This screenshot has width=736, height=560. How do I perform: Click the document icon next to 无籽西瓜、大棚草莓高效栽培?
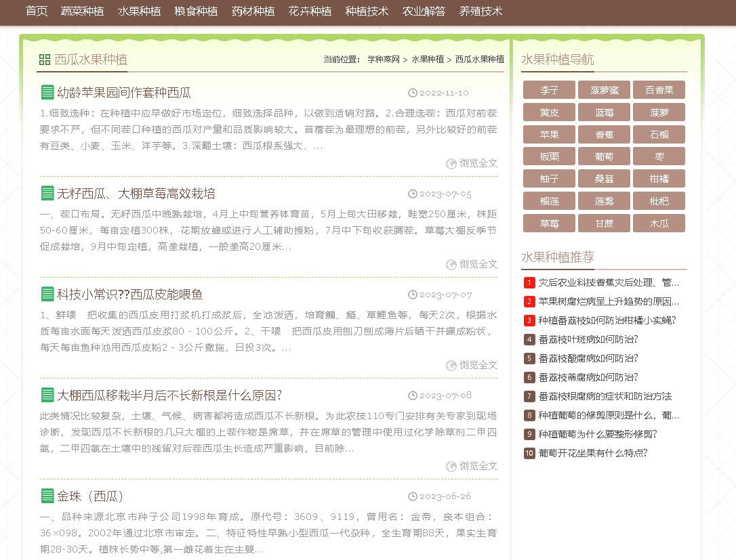pyautogui.click(x=47, y=194)
